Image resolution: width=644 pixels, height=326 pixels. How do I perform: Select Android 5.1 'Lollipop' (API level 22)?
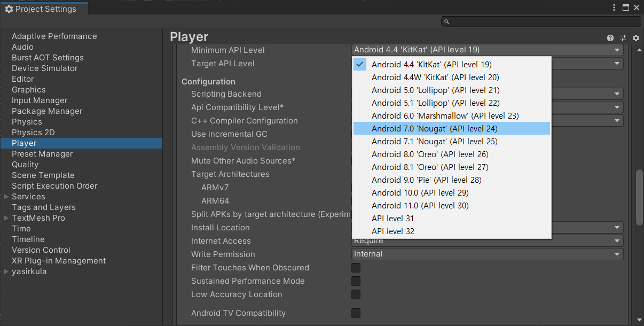click(452, 103)
